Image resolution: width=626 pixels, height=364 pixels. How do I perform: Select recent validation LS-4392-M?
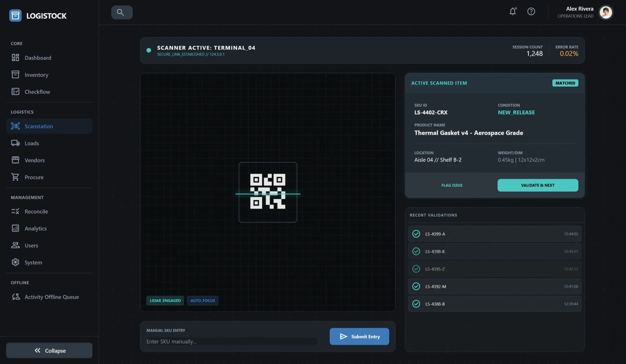(495, 286)
